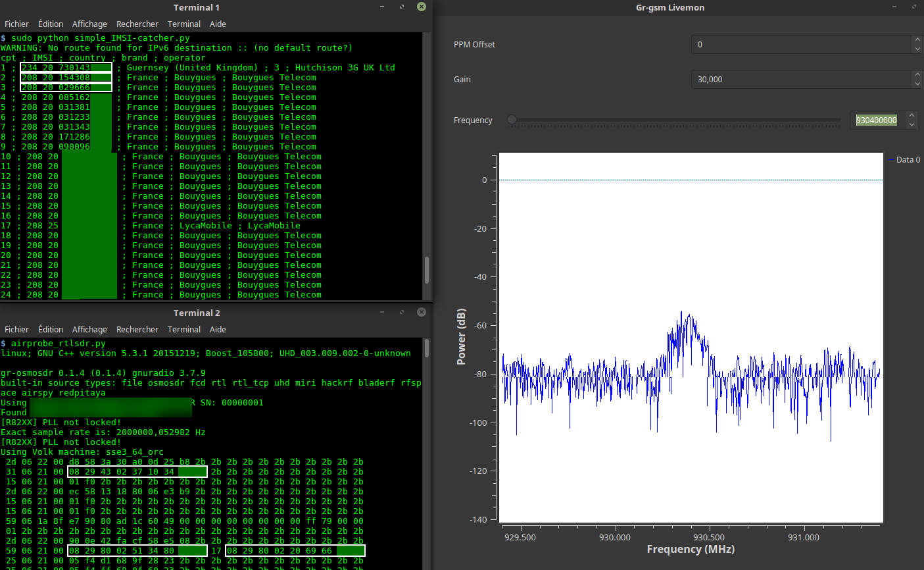This screenshot has height=570, width=924.
Task: Open Affichage menu in Terminal 1
Action: click(x=89, y=24)
